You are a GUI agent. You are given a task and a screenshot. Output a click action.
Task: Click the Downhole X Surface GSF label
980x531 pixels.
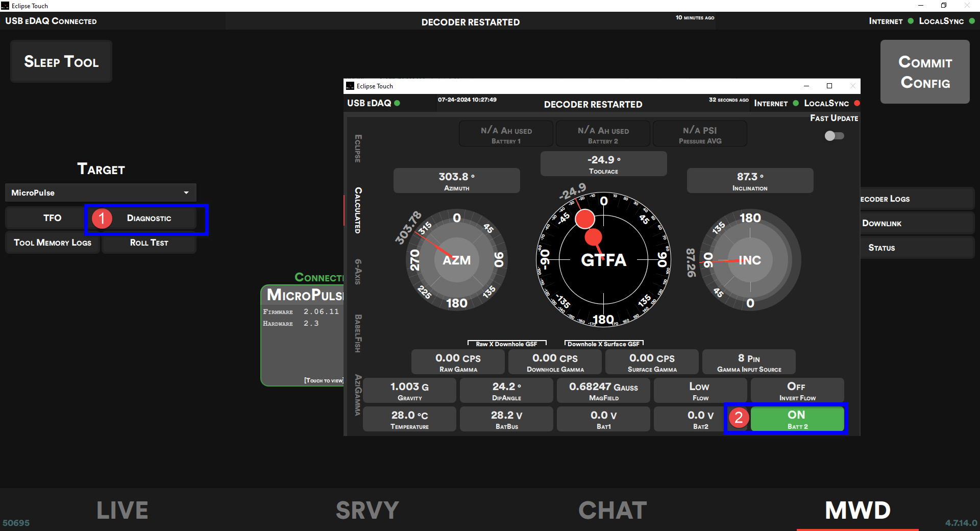coord(603,344)
